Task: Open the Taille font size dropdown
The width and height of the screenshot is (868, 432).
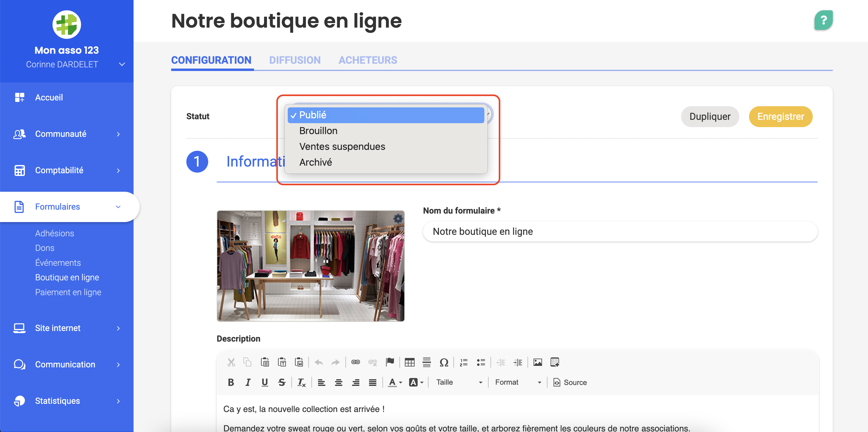Action: pyautogui.click(x=459, y=382)
